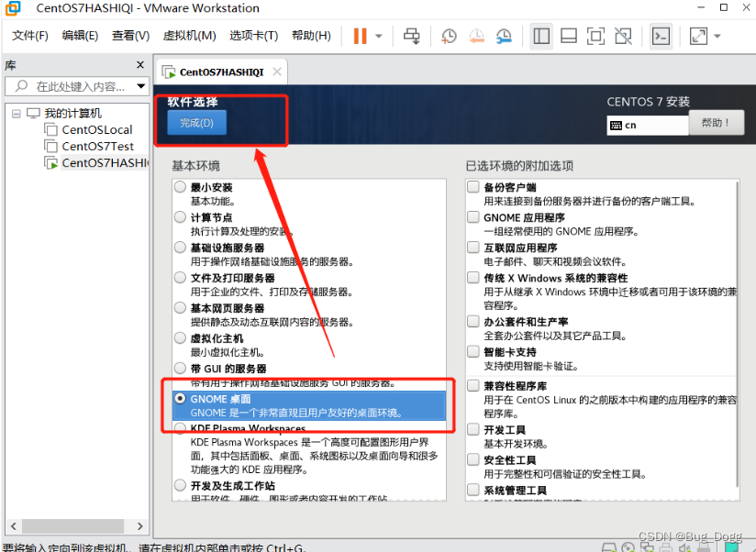The width and height of the screenshot is (756, 552).
Task: Check the 传统 X Windows 系统的兼容性 checkbox
Action: 473,278
